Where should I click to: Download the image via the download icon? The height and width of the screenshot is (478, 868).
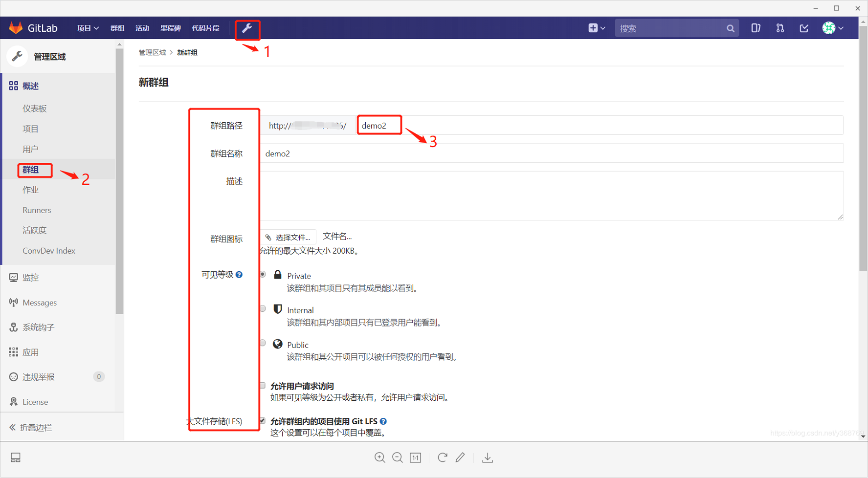(x=487, y=457)
